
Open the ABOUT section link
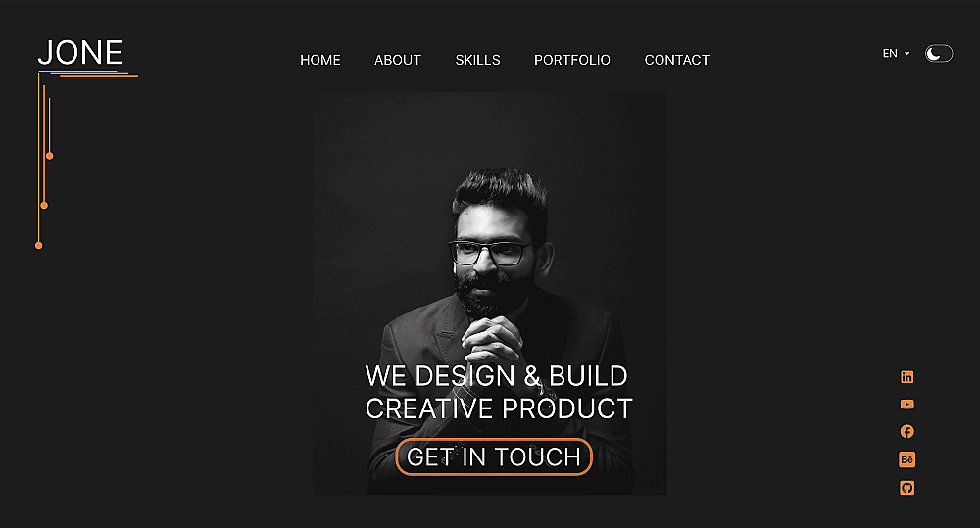pyautogui.click(x=398, y=60)
